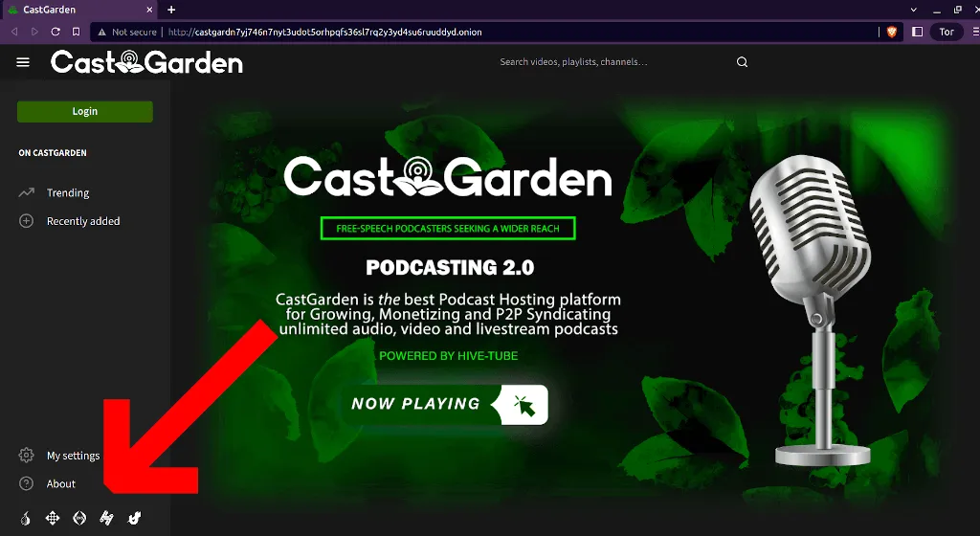Open the sidebar hamburger menu

pyautogui.click(x=23, y=62)
